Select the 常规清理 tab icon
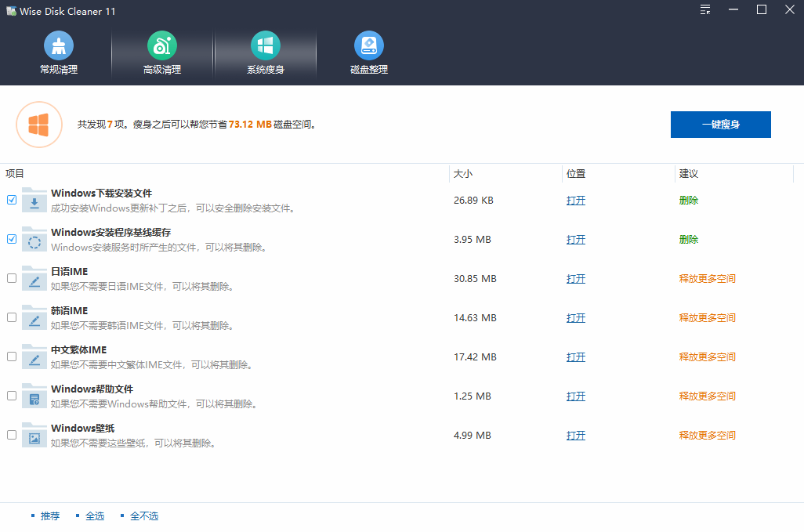 (x=59, y=45)
